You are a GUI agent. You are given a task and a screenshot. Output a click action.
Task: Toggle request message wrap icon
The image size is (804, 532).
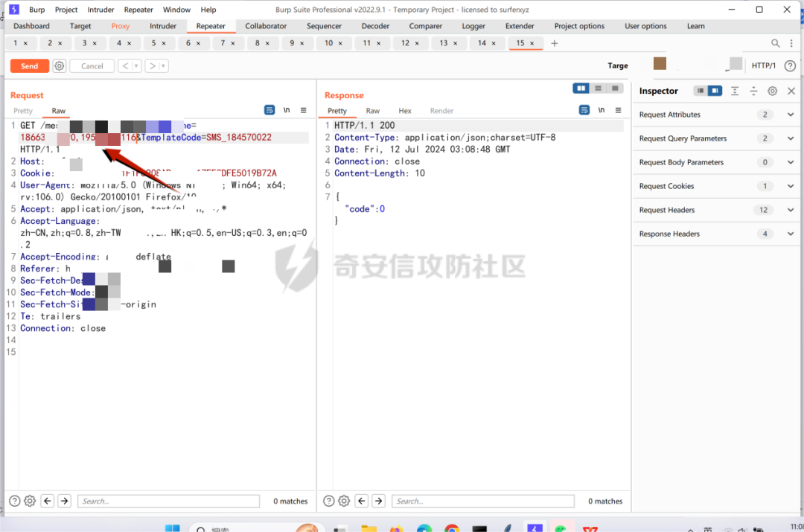click(269, 110)
